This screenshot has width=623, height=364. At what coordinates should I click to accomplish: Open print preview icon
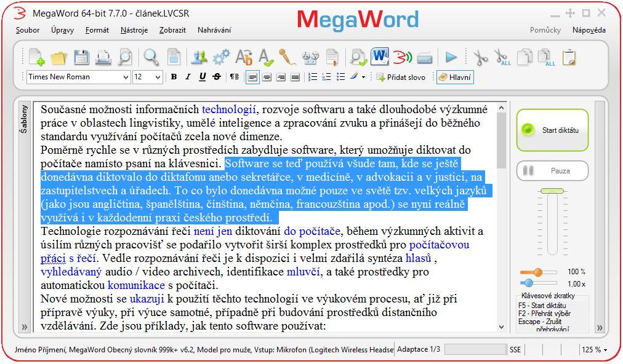pyautogui.click(x=125, y=58)
